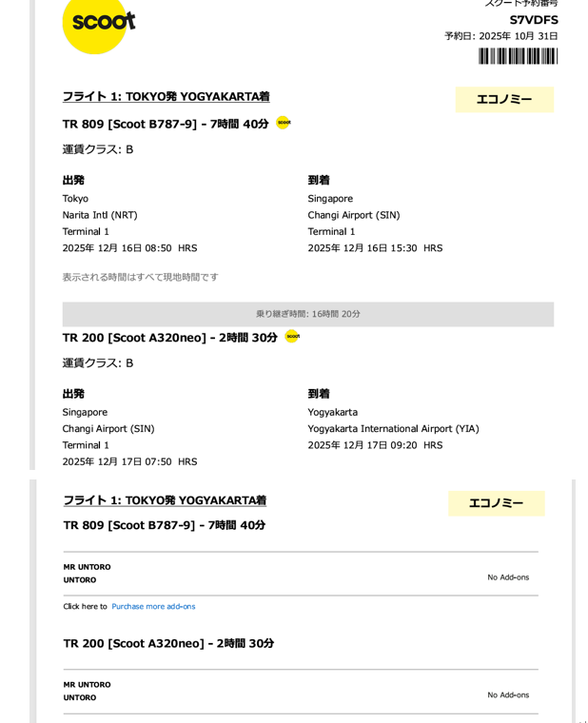Click the first underlined フライト 1 heading
Viewport: 588px width, 723px height.
click(x=166, y=97)
